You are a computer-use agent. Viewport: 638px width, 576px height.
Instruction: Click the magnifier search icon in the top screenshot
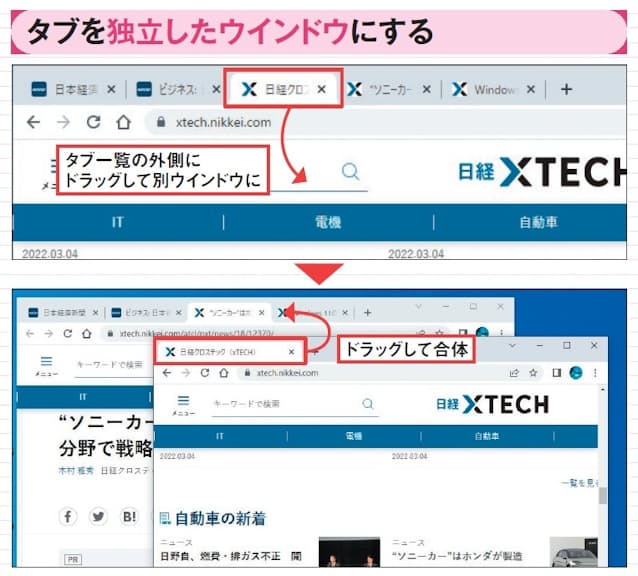click(350, 171)
